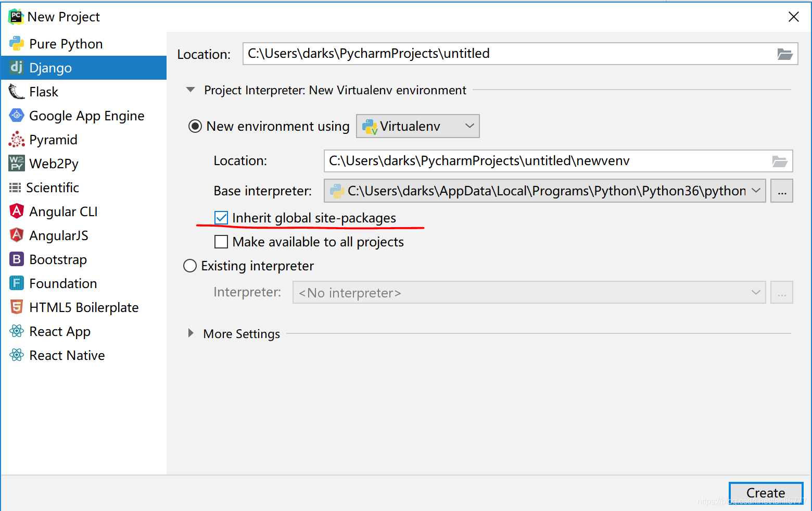Choose Foundation project type
Viewport: 812px width, 511px height.
point(84,283)
